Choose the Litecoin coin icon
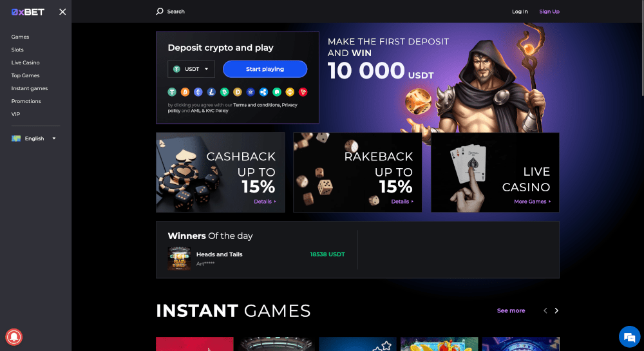644x351 pixels. click(x=211, y=92)
